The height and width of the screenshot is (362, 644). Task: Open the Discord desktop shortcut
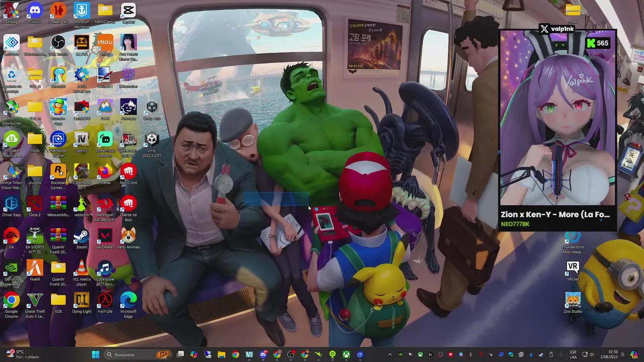click(35, 13)
